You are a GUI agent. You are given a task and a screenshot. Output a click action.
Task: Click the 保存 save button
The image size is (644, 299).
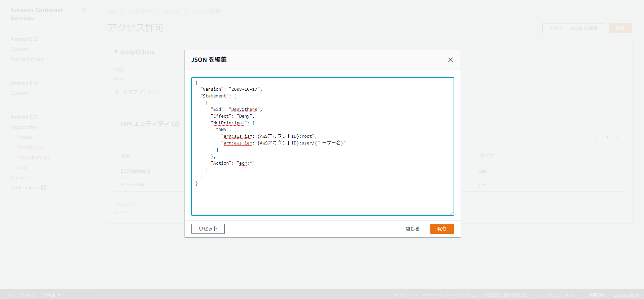coord(442,229)
